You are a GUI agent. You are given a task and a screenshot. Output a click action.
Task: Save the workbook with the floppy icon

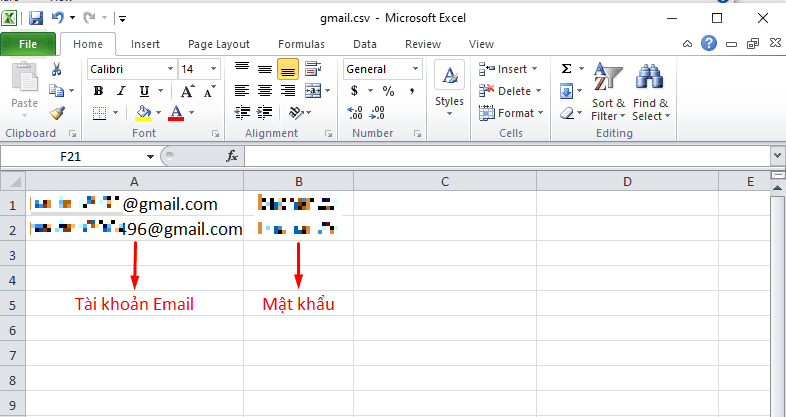point(36,19)
